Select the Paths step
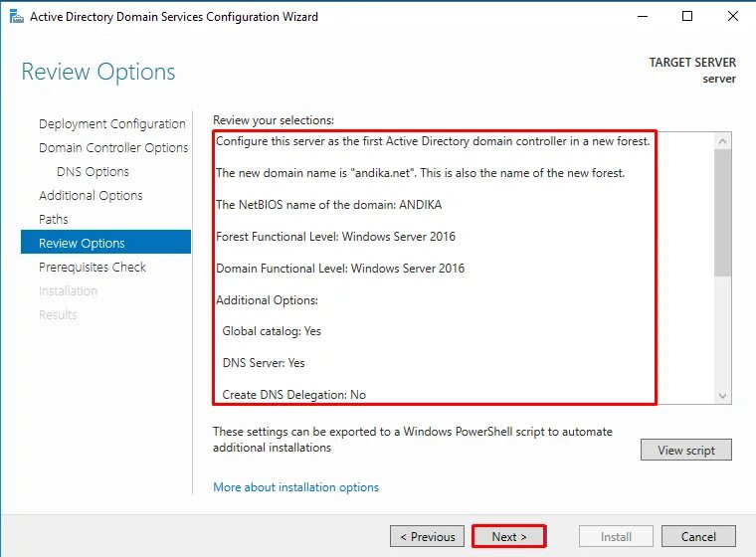Screen dimensions: 756x557 tap(54, 220)
